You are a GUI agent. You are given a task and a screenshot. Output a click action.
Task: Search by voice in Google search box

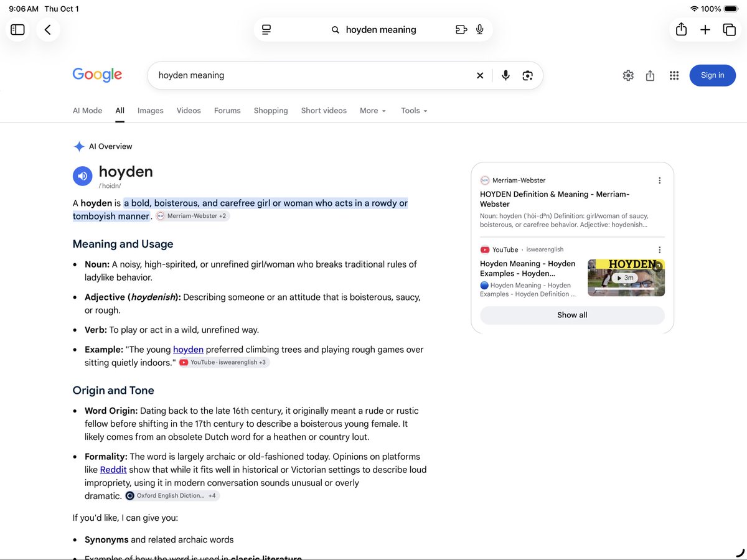pyautogui.click(x=505, y=75)
